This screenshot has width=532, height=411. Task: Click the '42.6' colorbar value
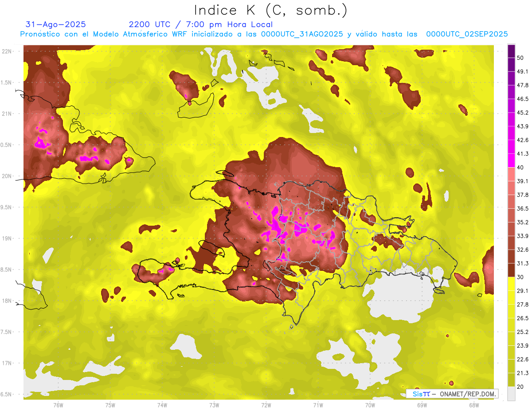pos(522,140)
